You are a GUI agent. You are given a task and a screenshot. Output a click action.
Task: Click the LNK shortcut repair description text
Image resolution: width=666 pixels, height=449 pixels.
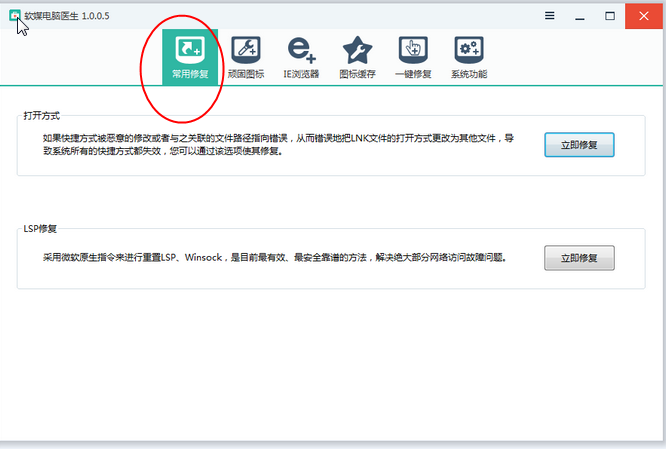point(278,144)
